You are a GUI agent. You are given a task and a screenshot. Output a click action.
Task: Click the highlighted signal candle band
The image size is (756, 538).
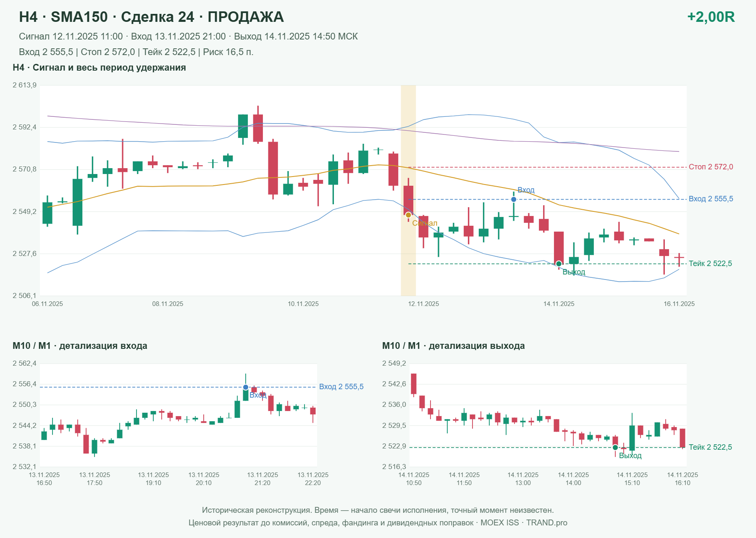[x=408, y=190]
